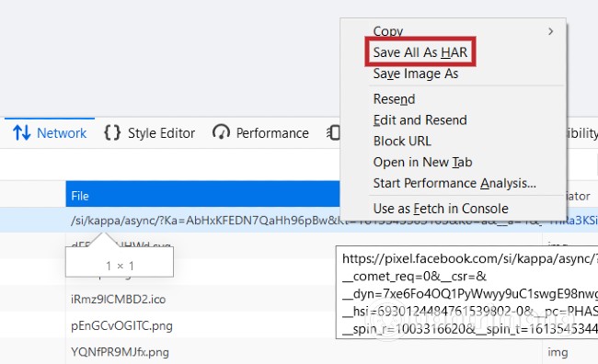Click the Style Editor braces icon

tap(112, 133)
